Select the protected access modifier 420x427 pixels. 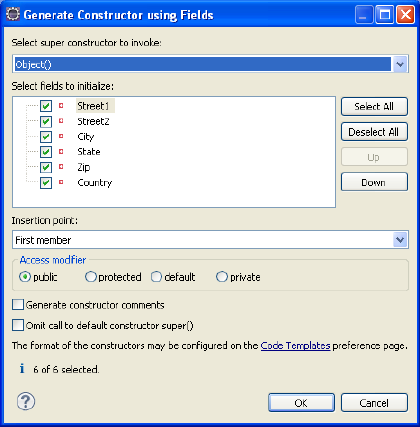90,277
